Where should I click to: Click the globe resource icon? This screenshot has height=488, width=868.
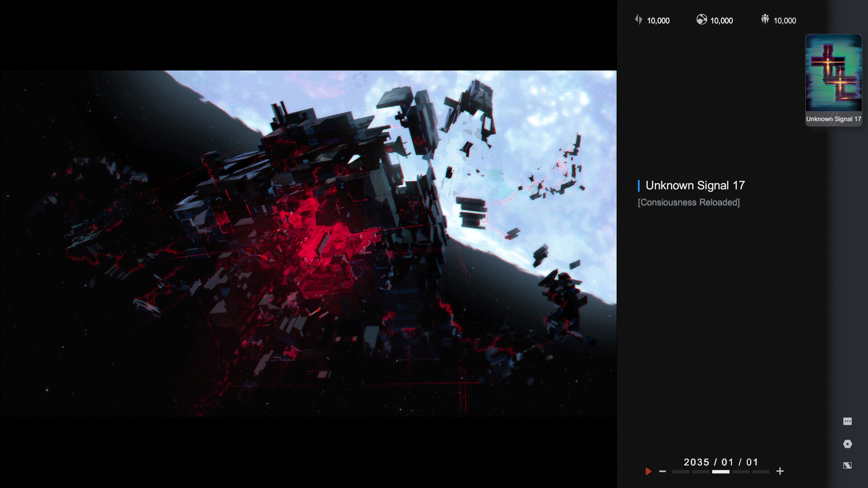tap(702, 20)
